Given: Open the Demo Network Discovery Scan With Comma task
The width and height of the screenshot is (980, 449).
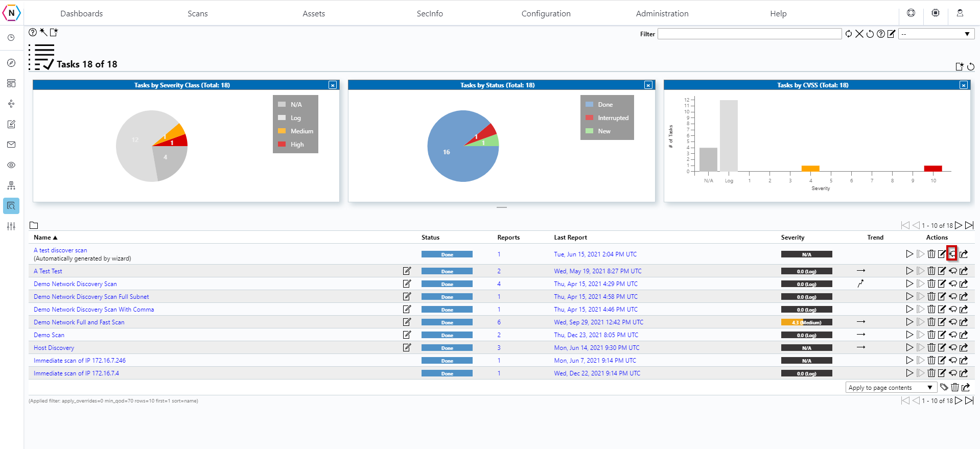Looking at the screenshot, I should pyautogui.click(x=94, y=310).
